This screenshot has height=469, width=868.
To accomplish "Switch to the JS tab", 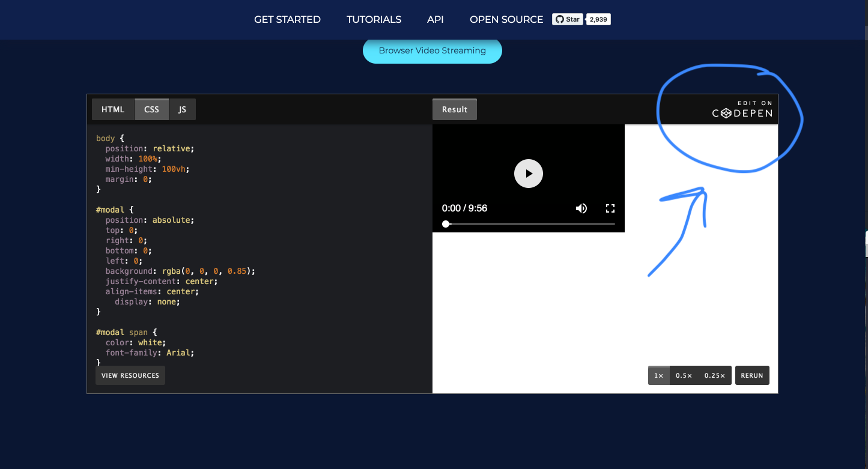I will [182, 109].
